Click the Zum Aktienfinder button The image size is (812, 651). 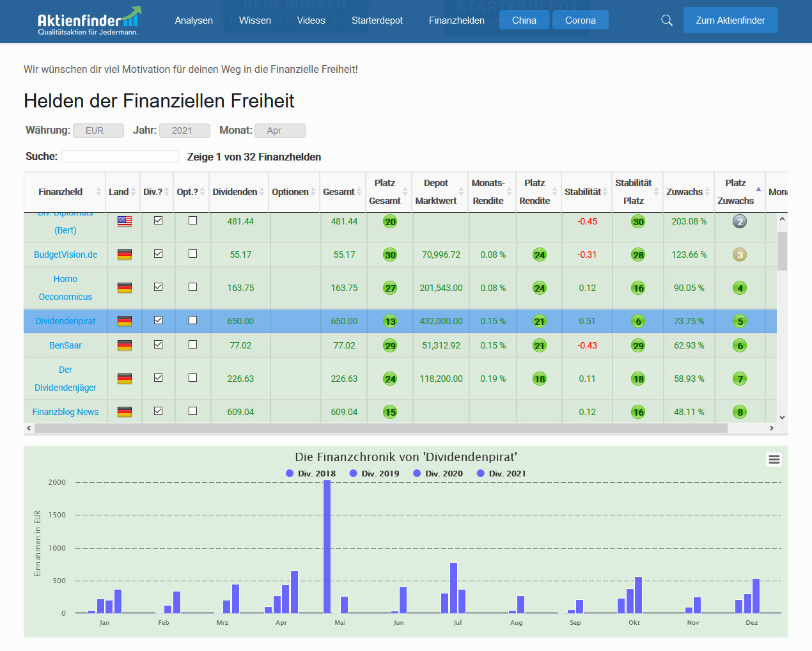pyautogui.click(x=730, y=20)
